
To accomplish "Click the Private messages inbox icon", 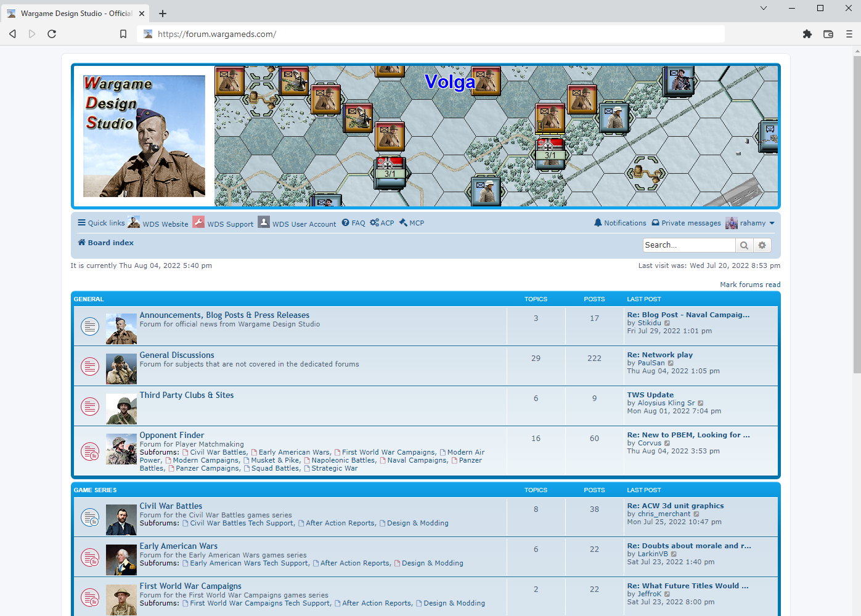I will [656, 223].
